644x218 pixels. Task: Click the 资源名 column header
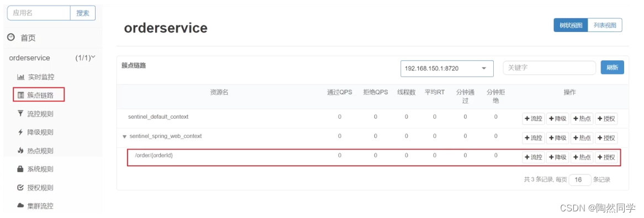(219, 93)
